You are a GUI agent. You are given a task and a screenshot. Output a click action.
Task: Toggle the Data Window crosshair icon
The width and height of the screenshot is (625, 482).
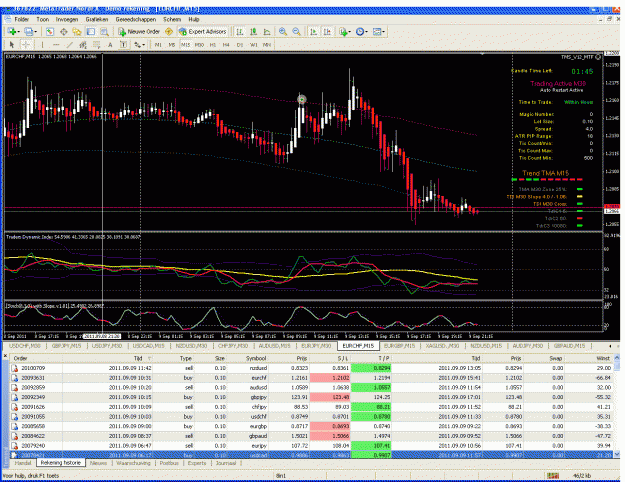(x=63, y=31)
